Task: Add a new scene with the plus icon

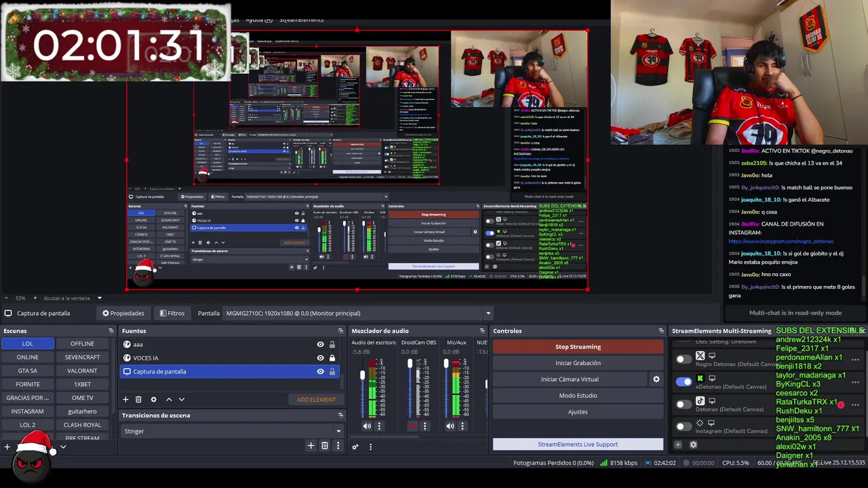Action: tap(7, 447)
